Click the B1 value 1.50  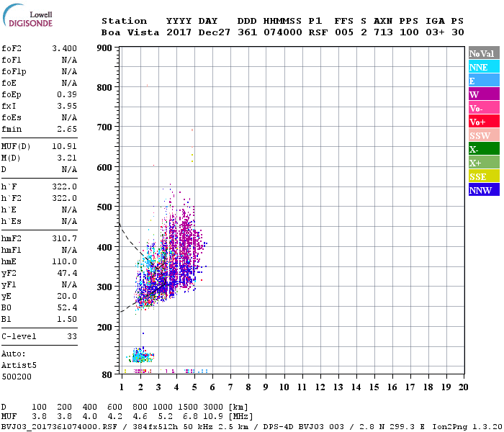coord(67,319)
